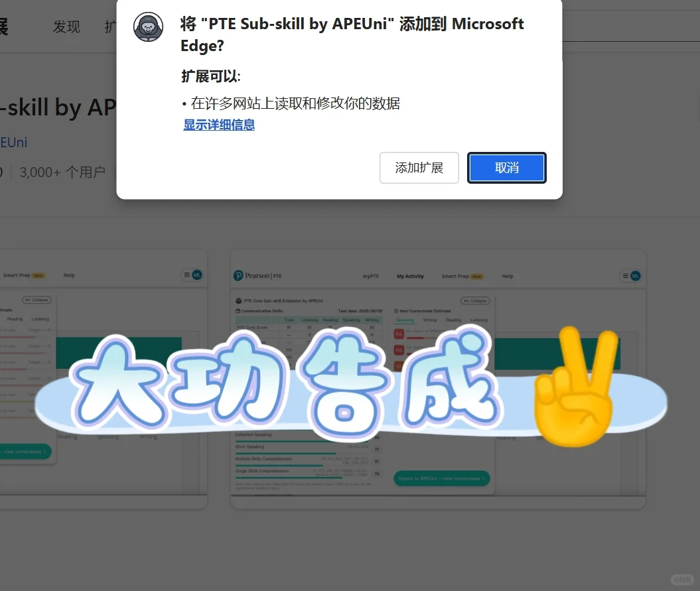The height and width of the screenshot is (591, 700).
Task: Click Import to APEUni - view correctness
Action: click(x=442, y=478)
